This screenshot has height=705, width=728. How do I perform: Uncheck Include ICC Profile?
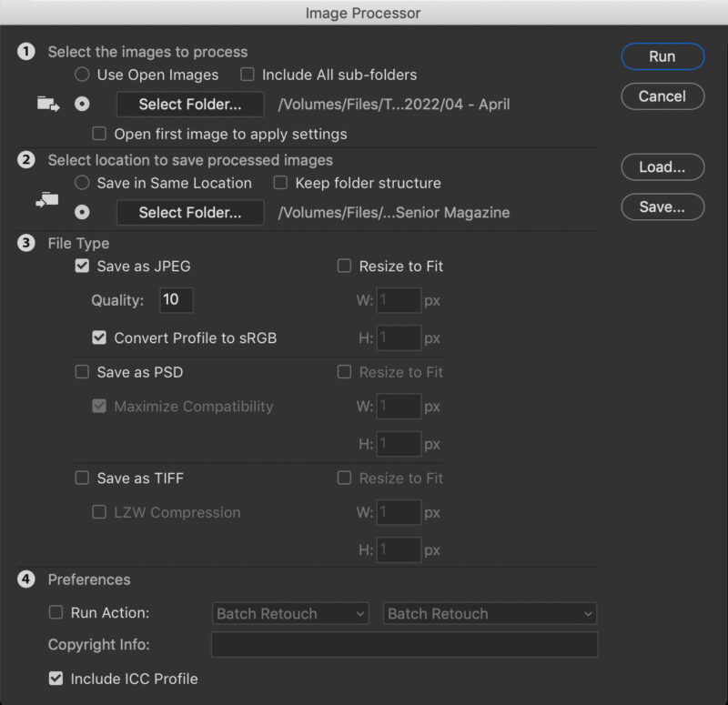coord(56,678)
